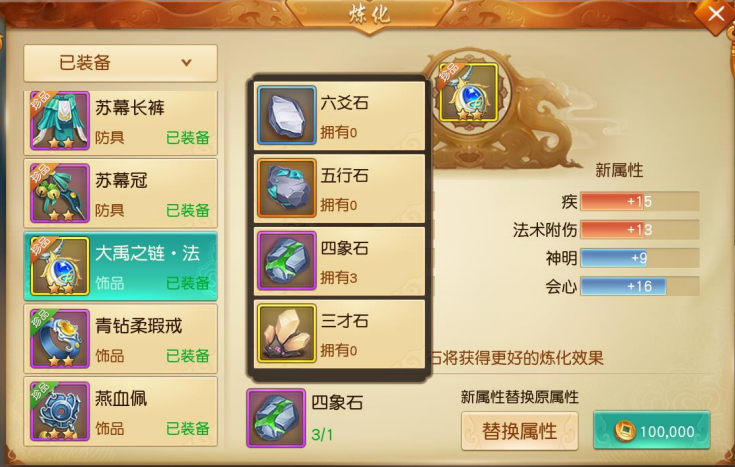Screen dimensions: 735x467
Task: Click the 苏幕冠 headgear icon
Action: (x=60, y=193)
